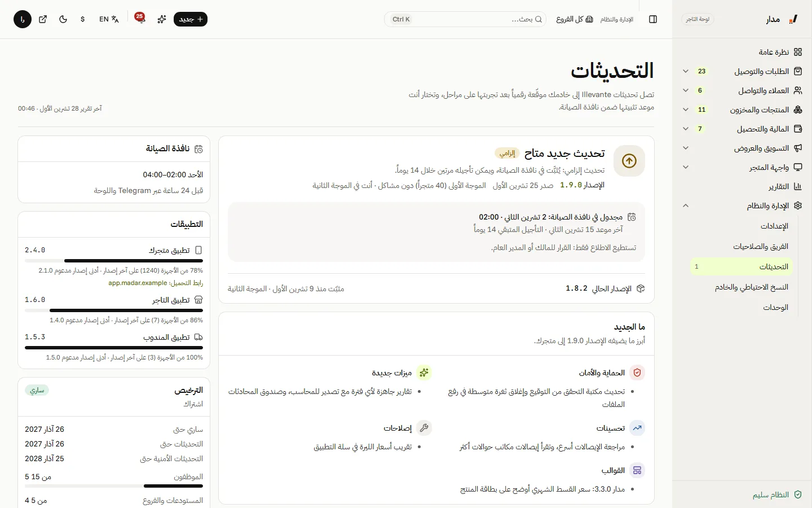
Task: Focus the بحث search field
Action: [x=465, y=19]
